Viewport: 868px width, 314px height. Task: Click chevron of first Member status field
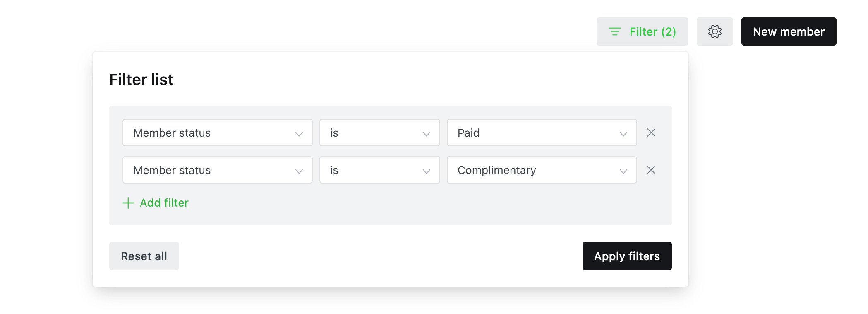pos(299,134)
